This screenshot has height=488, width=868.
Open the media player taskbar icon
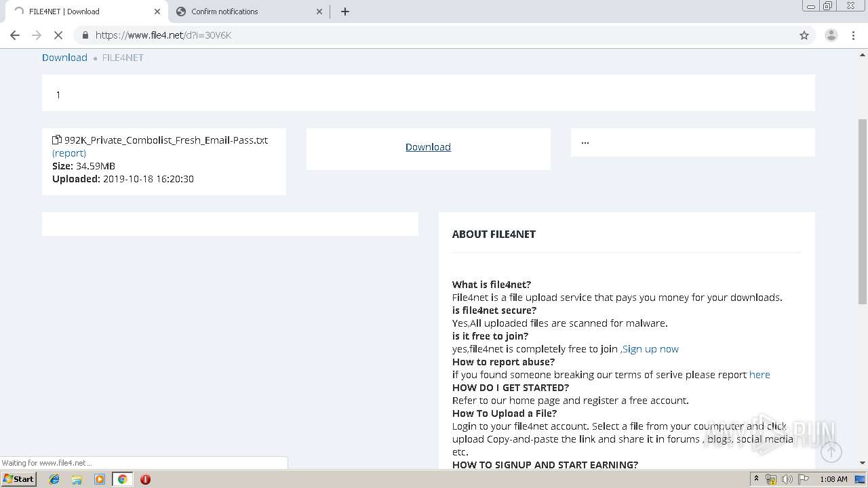100,479
